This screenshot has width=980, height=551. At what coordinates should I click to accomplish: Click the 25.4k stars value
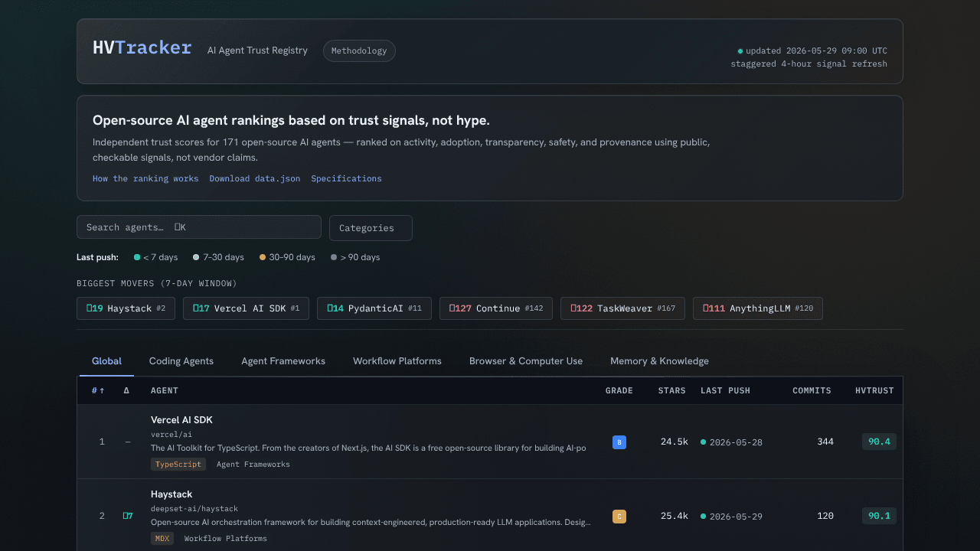pos(675,516)
